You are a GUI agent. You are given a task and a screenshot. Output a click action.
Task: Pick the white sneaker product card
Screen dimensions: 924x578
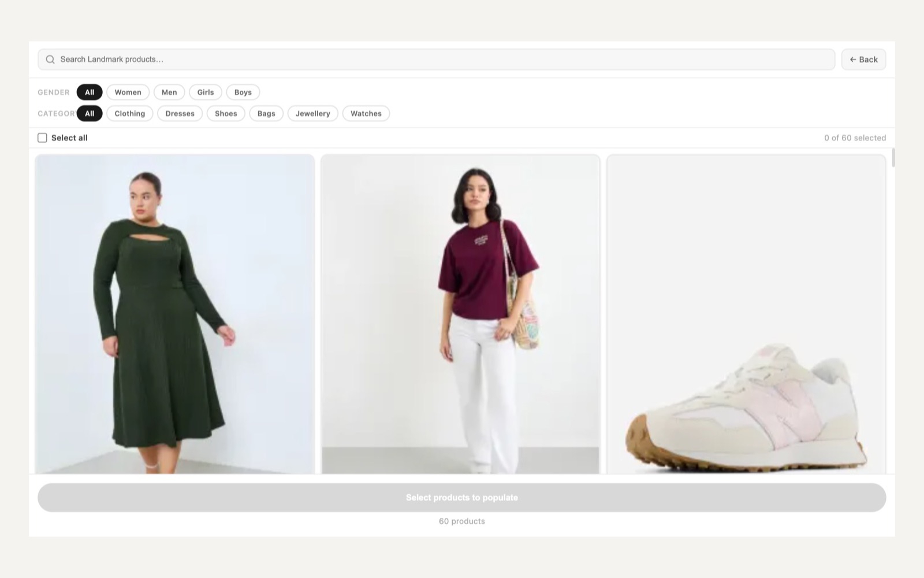point(746,314)
